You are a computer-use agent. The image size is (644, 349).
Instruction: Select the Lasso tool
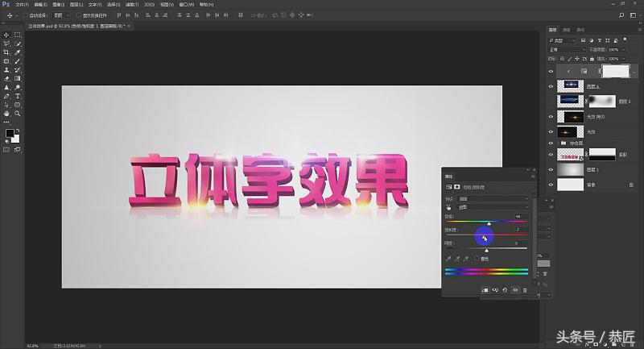coord(6,44)
